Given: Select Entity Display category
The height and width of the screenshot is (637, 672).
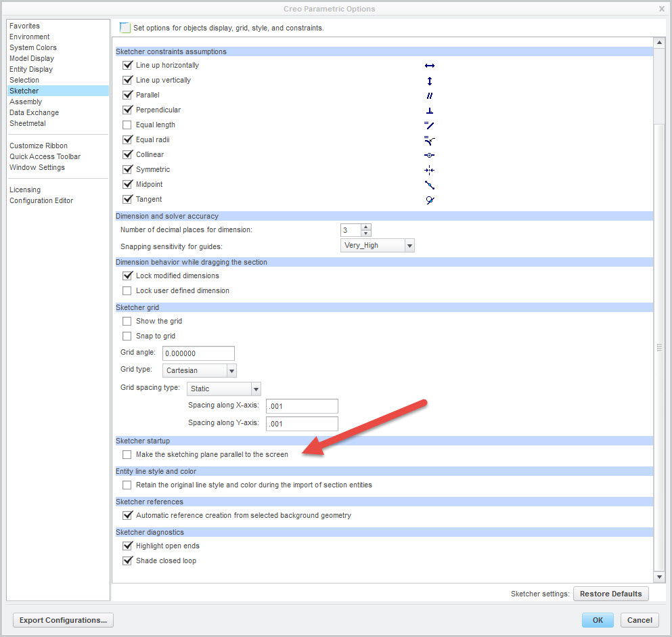Looking at the screenshot, I should point(31,69).
